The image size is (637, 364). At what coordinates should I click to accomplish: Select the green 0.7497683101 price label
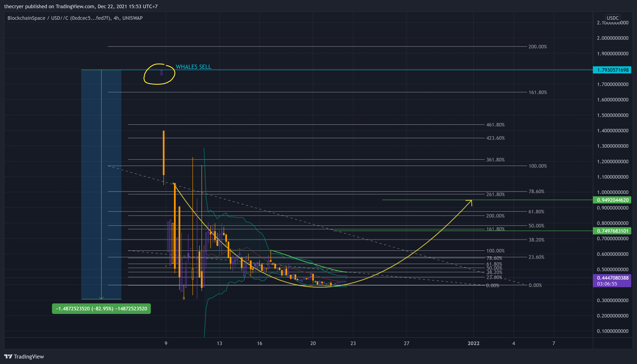tap(612, 231)
